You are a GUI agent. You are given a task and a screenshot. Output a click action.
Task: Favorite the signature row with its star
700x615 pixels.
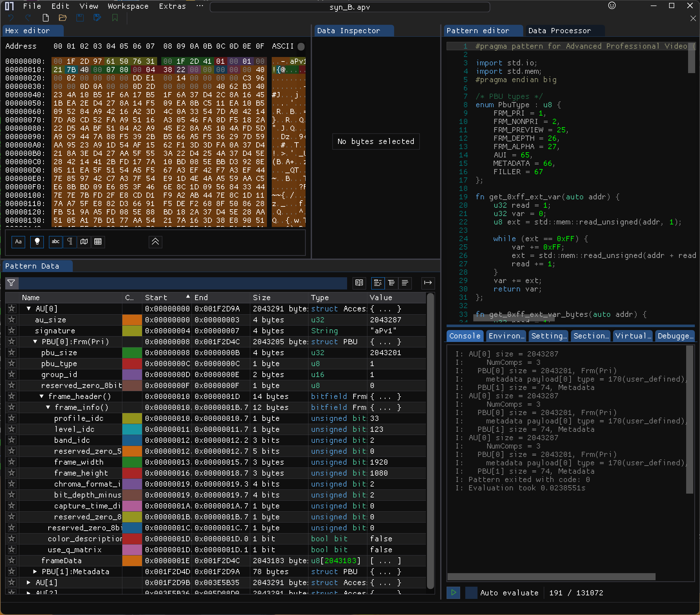pyautogui.click(x=12, y=331)
